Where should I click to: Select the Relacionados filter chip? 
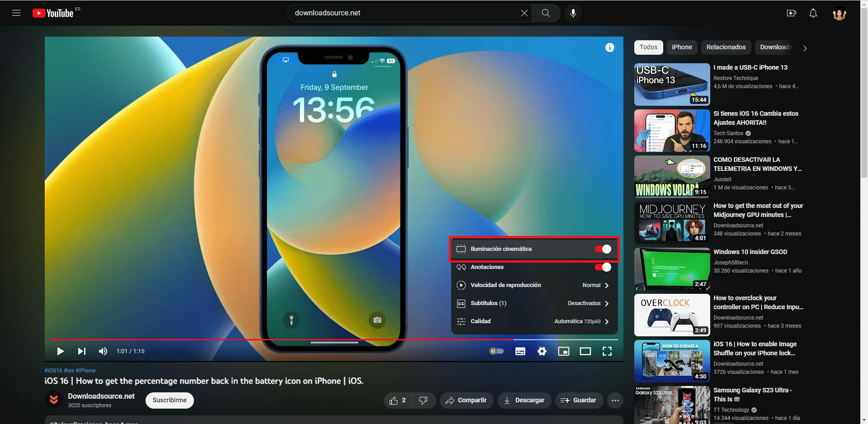(726, 47)
